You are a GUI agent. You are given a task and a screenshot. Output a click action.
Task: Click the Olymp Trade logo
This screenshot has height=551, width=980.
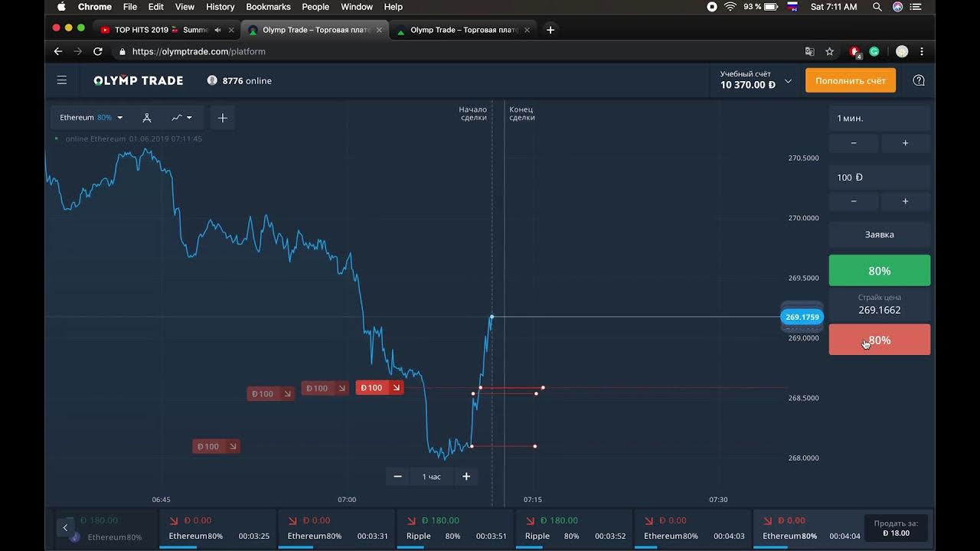(x=139, y=80)
